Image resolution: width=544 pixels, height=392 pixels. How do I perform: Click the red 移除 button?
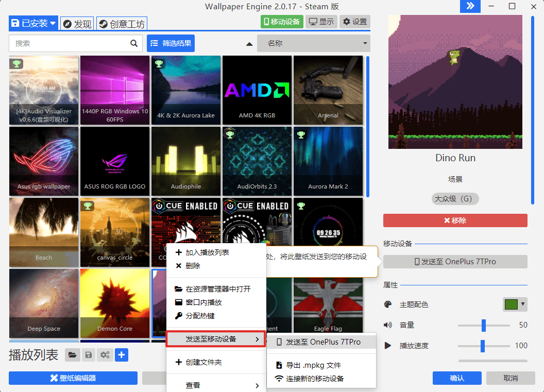click(455, 220)
